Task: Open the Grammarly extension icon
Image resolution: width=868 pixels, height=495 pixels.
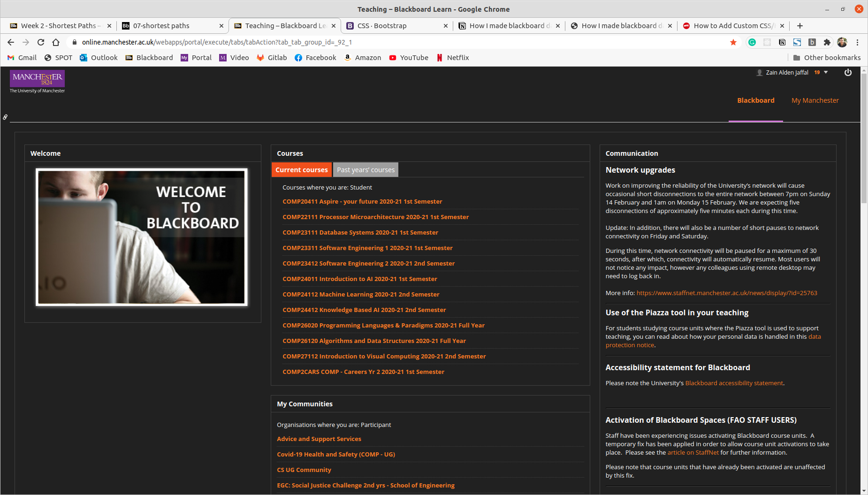Action: coord(752,42)
